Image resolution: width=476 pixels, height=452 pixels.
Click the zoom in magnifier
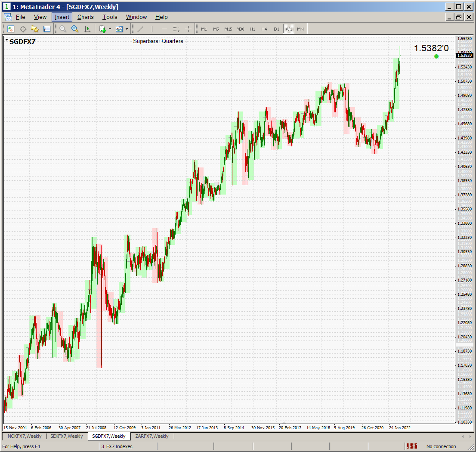pyautogui.click(x=75, y=29)
